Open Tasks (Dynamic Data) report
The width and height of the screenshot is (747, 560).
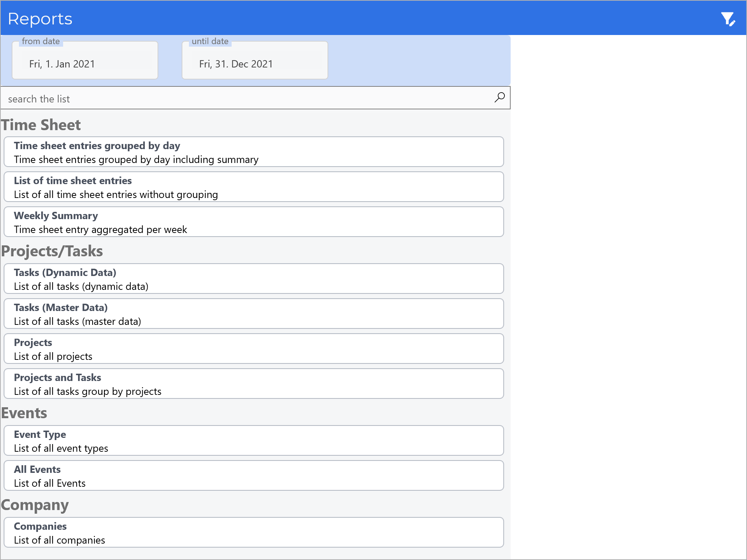pyautogui.click(x=253, y=279)
